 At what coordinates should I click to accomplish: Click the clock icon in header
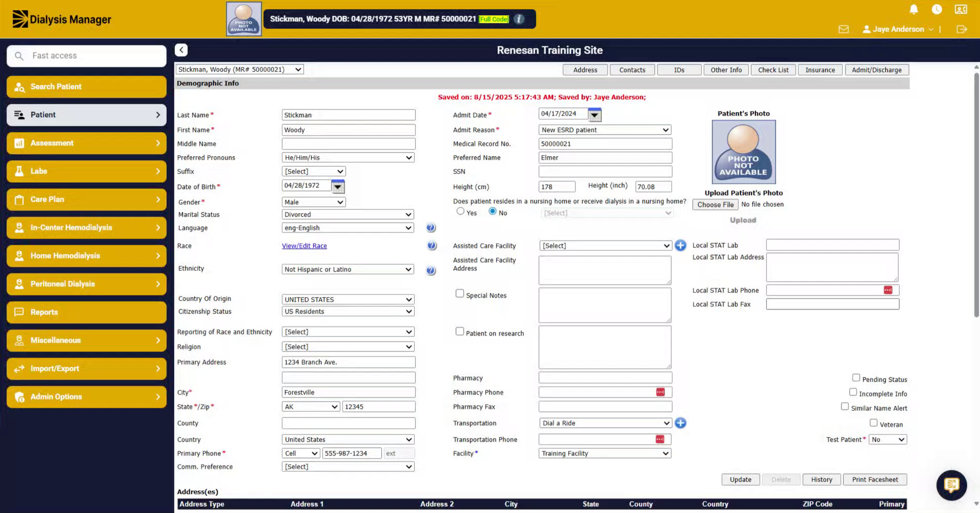tap(937, 9)
